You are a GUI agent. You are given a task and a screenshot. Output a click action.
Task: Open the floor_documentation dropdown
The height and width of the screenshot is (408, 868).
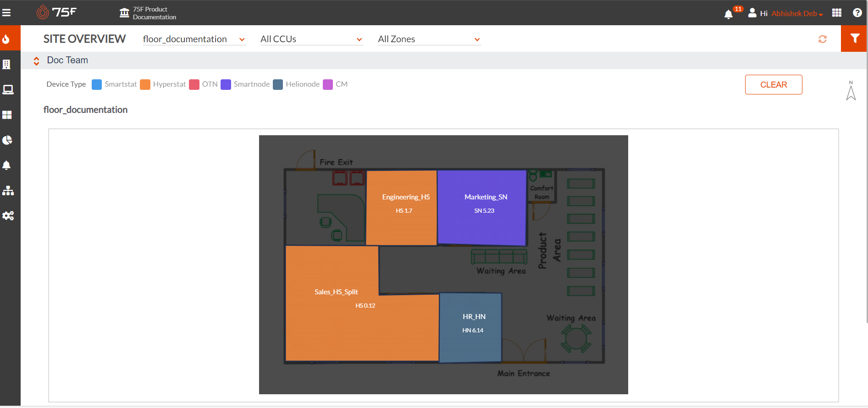click(x=194, y=39)
